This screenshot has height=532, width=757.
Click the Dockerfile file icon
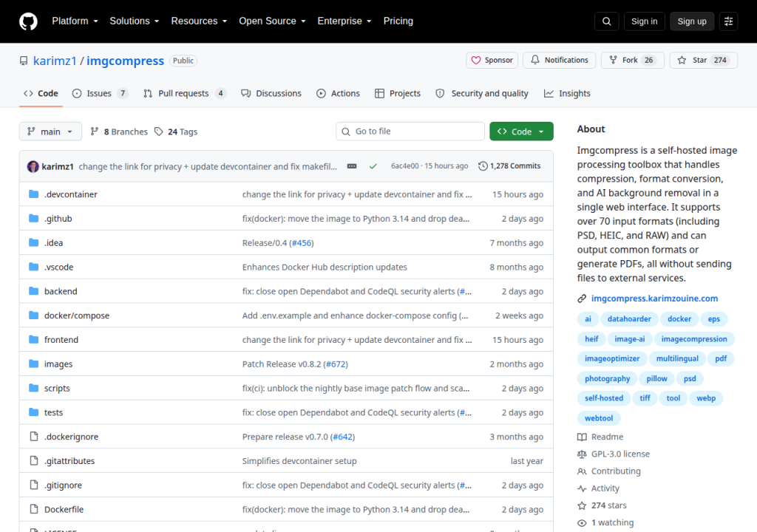click(x=34, y=509)
